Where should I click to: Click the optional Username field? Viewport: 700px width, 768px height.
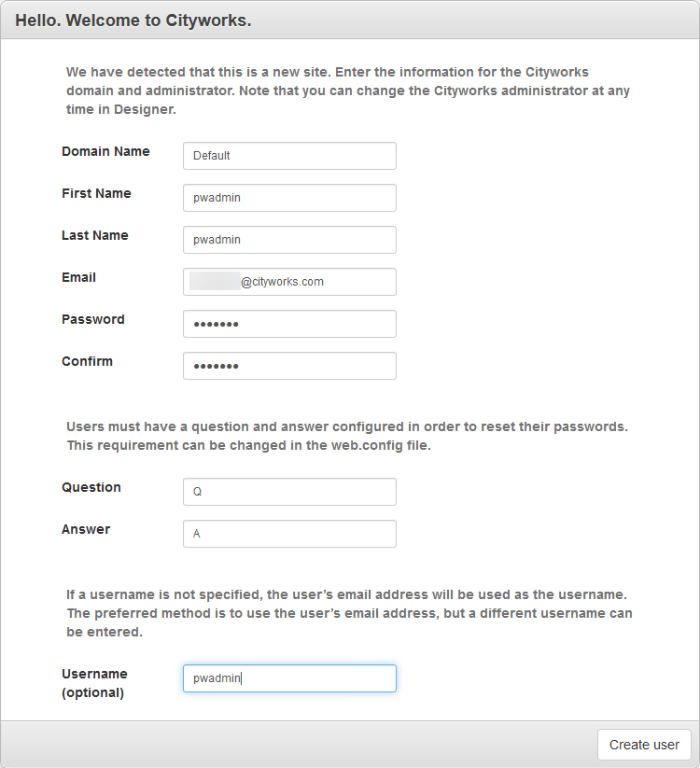pyautogui.click(x=289, y=678)
